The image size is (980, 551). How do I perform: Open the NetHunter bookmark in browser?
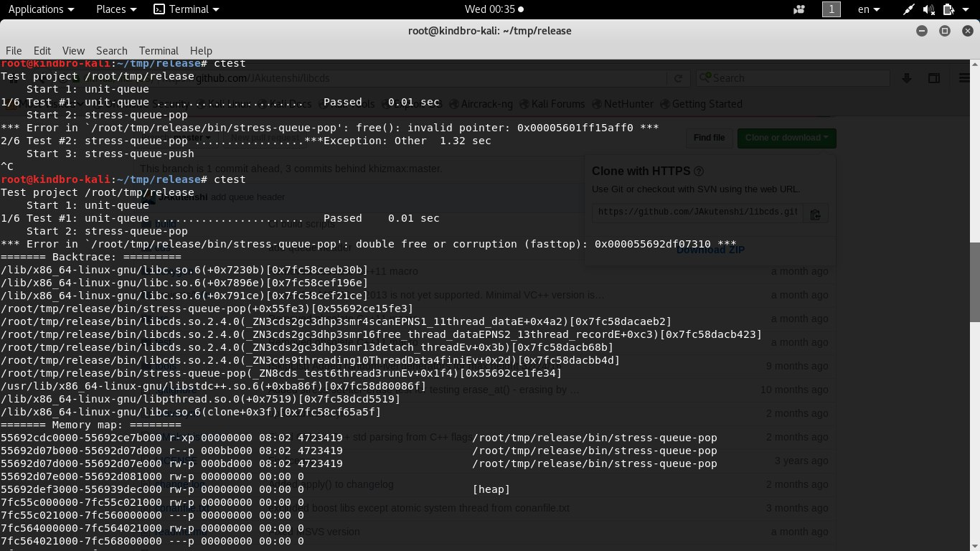pos(623,104)
